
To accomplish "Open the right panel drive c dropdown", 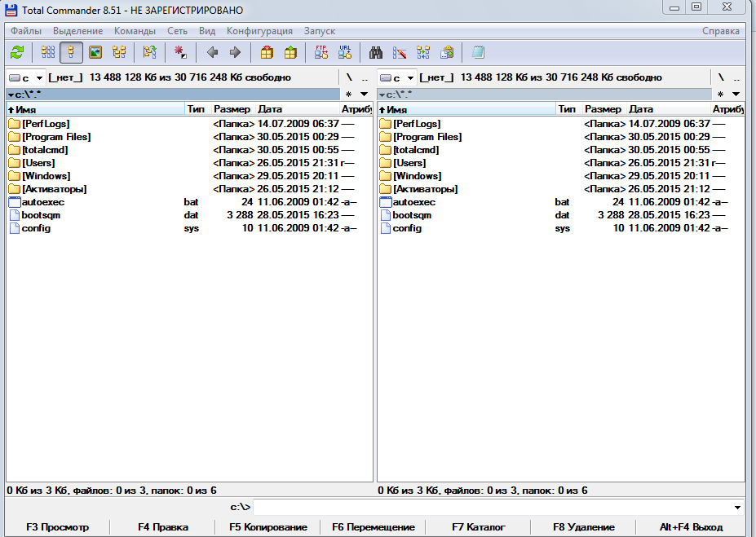I will pyautogui.click(x=396, y=77).
